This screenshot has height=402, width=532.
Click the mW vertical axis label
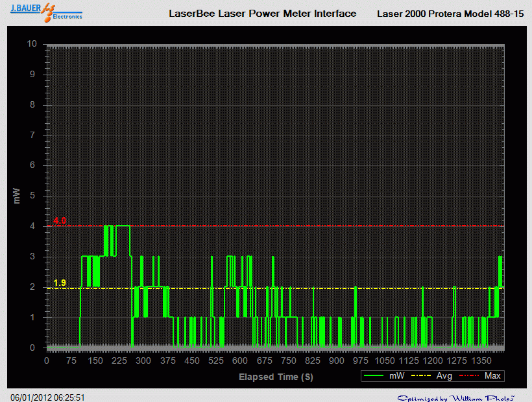(x=17, y=196)
